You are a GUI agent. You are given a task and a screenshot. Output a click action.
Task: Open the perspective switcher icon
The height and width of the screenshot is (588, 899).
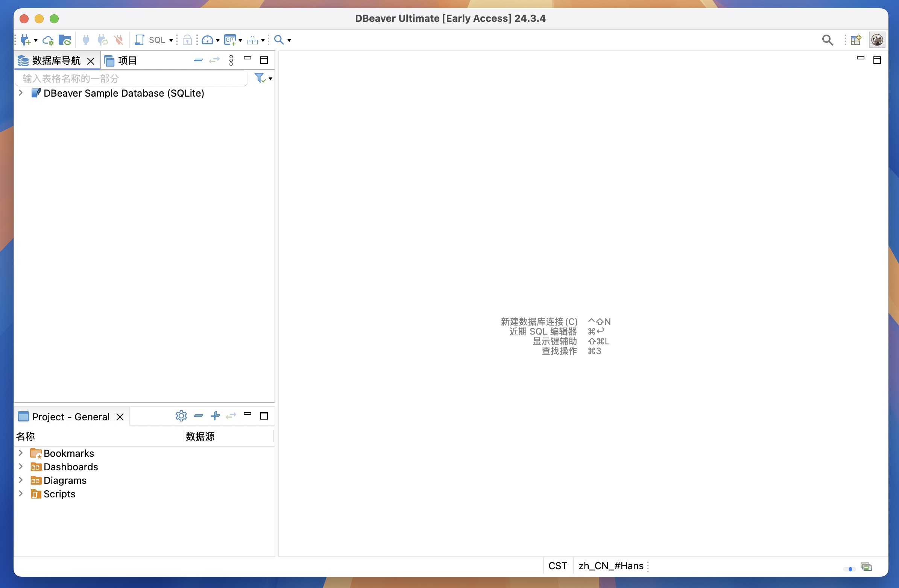[856, 39]
